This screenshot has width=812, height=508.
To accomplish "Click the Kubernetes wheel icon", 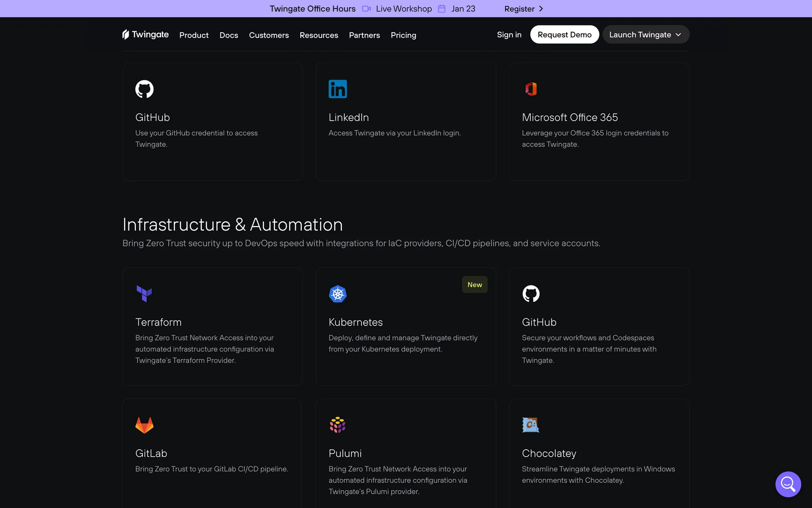I will [337, 294].
